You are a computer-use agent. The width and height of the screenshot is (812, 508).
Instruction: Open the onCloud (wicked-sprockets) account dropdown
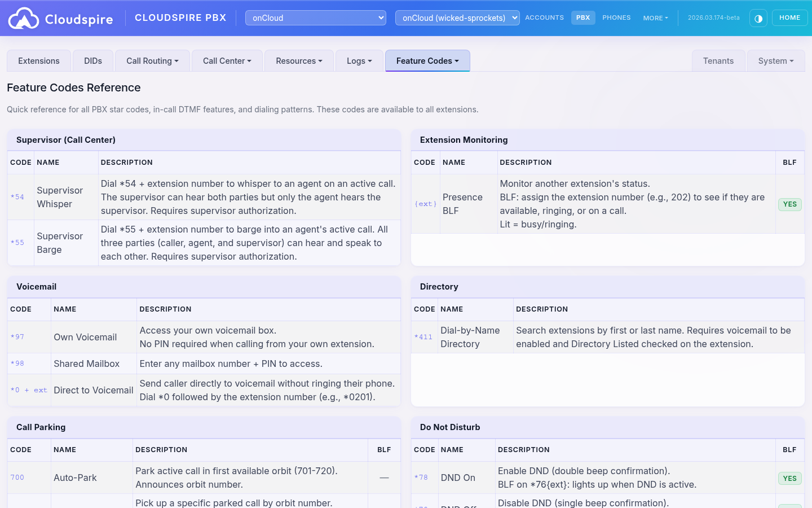click(457, 17)
